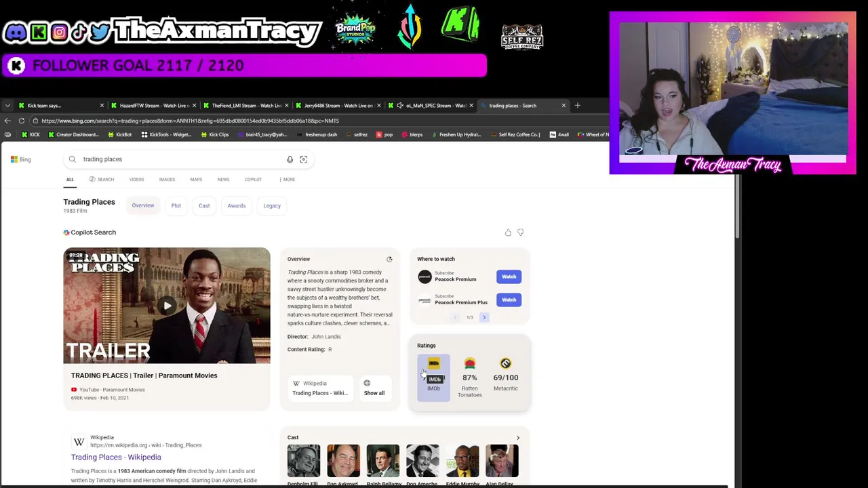868x488 pixels.
Task: Show next Where to watch options
Action: (x=484, y=317)
